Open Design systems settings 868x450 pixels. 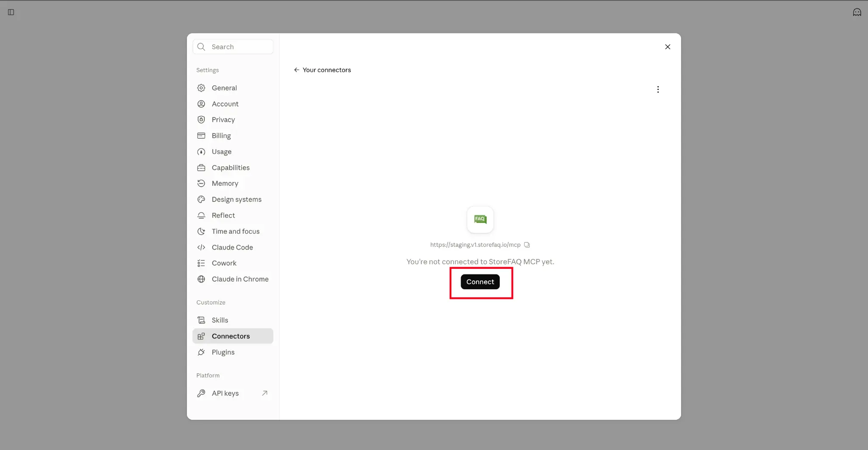coord(233,199)
